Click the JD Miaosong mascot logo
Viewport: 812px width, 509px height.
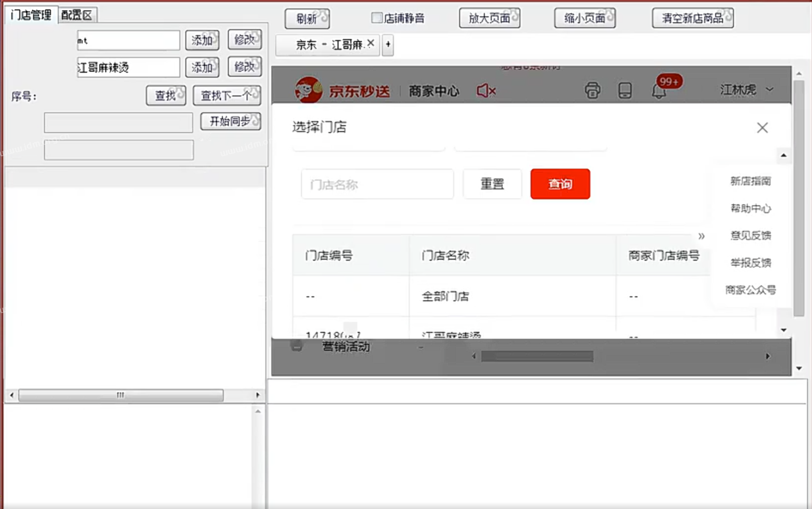click(x=308, y=90)
